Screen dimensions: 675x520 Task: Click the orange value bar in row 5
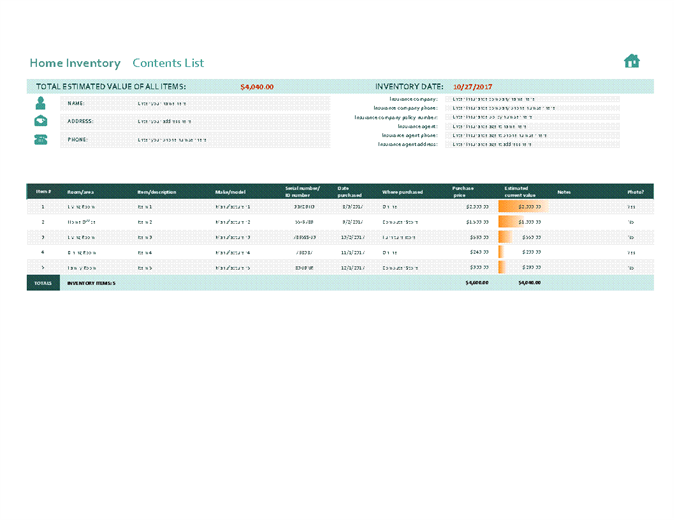(x=502, y=267)
